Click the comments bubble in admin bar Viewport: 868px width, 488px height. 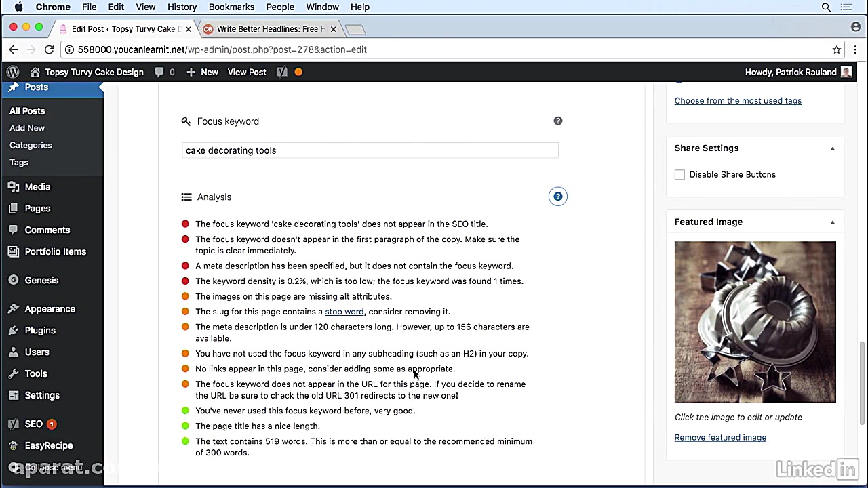click(164, 72)
